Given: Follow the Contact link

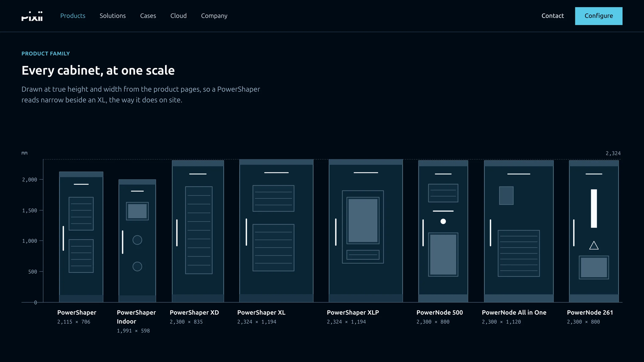Looking at the screenshot, I should coord(552,16).
